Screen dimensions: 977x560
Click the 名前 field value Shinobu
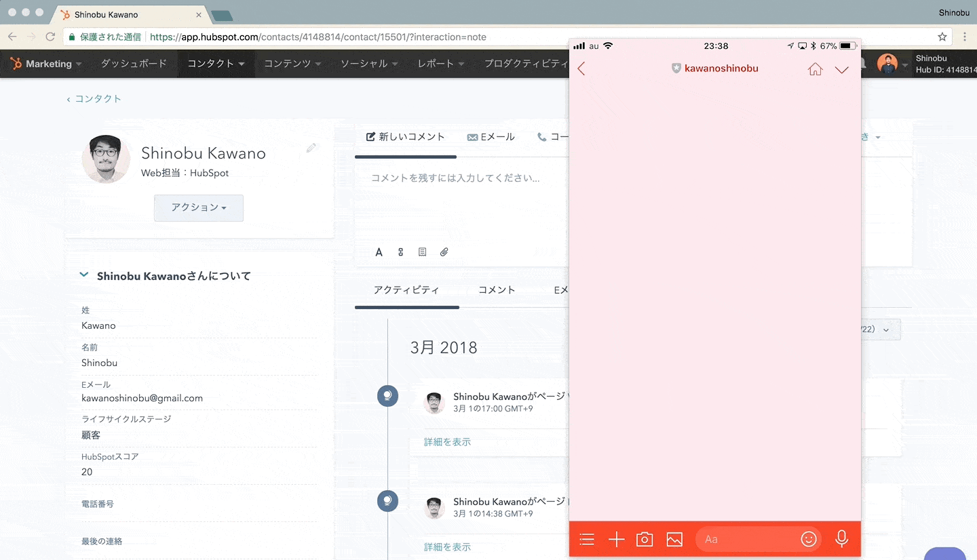pyautogui.click(x=99, y=363)
